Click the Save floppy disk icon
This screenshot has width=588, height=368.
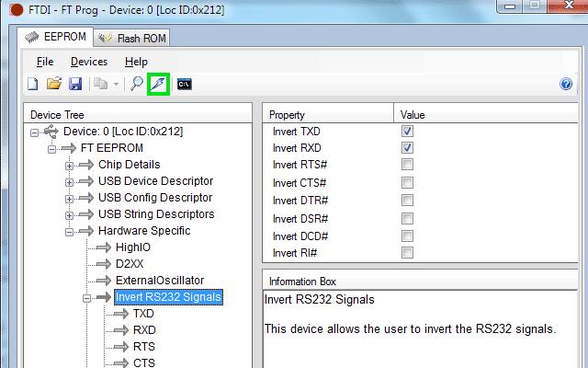coord(75,85)
